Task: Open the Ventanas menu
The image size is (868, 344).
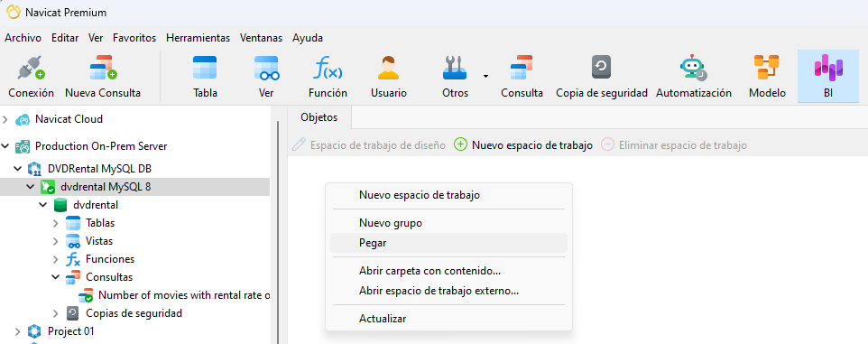Action: pyautogui.click(x=262, y=38)
